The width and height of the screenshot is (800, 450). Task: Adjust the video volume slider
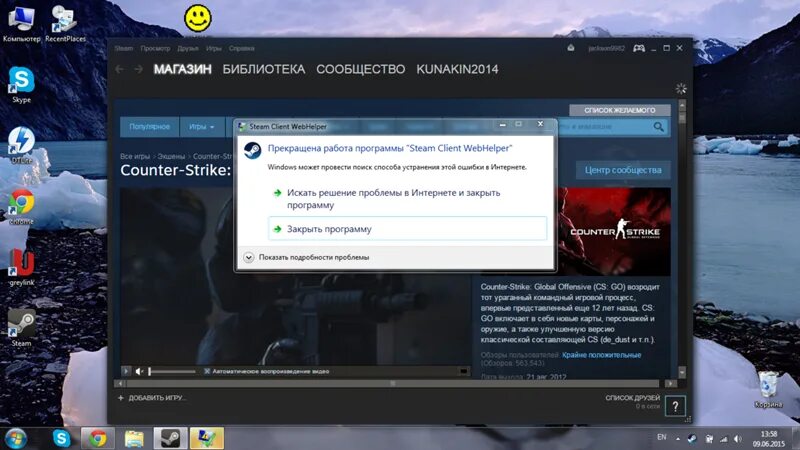[x=172, y=371]
